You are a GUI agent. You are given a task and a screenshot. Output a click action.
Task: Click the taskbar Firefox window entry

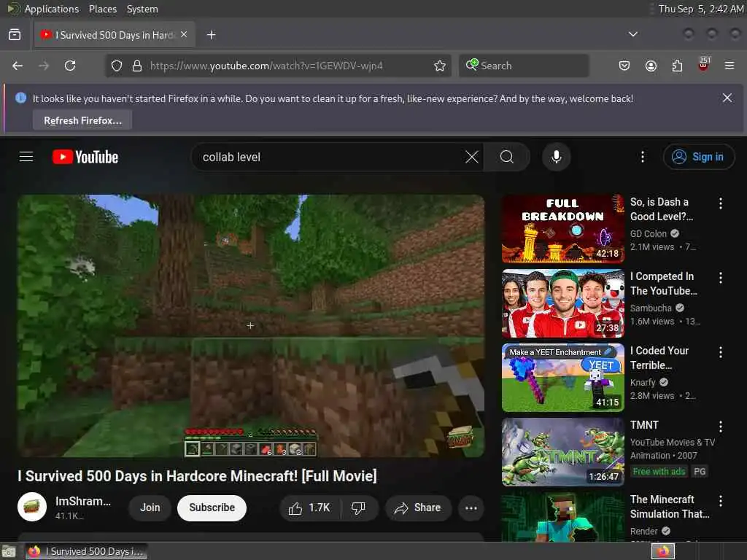86,551
